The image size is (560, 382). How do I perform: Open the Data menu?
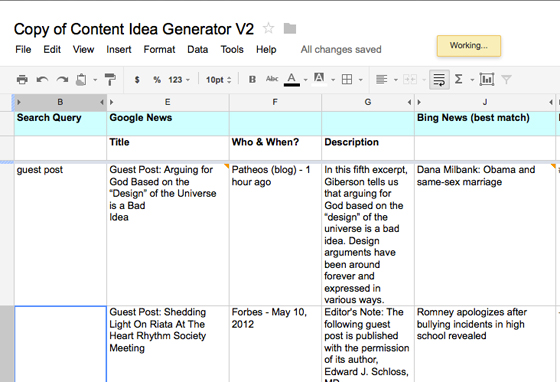198,49
